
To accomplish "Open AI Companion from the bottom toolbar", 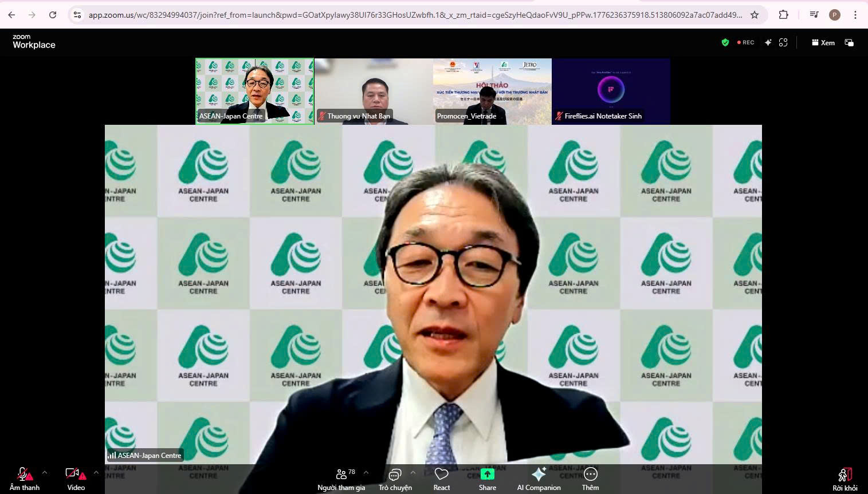I will coord(539,479).
